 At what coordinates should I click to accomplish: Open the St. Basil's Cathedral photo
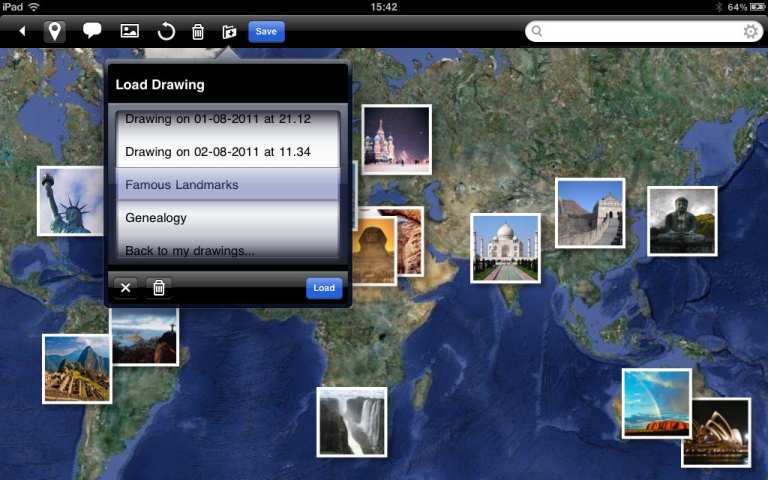397,140
